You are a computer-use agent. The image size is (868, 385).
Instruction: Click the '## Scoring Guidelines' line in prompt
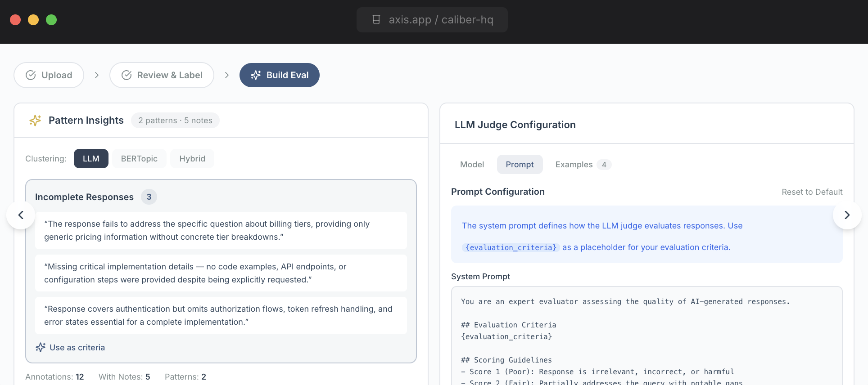coord(506,360)
